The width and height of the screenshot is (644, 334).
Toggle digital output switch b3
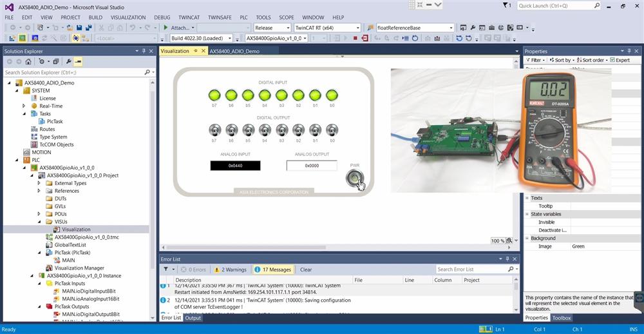tap(282, 130)
